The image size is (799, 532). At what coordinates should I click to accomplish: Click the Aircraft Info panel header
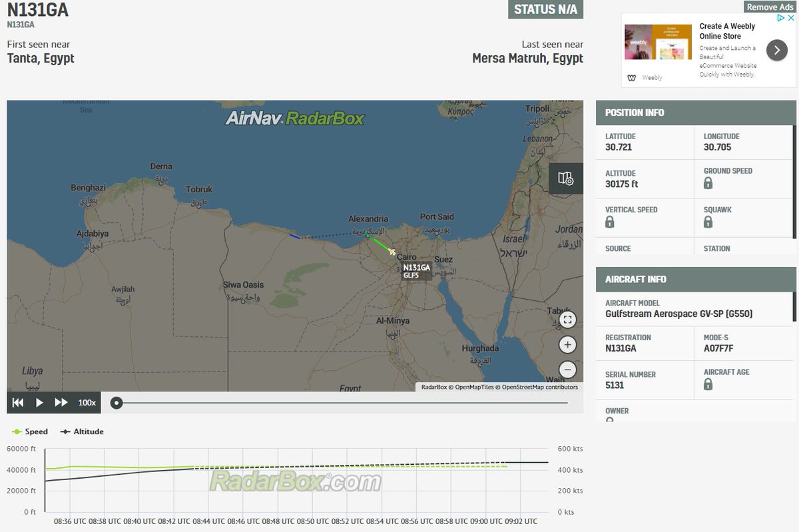click(696, 279)
